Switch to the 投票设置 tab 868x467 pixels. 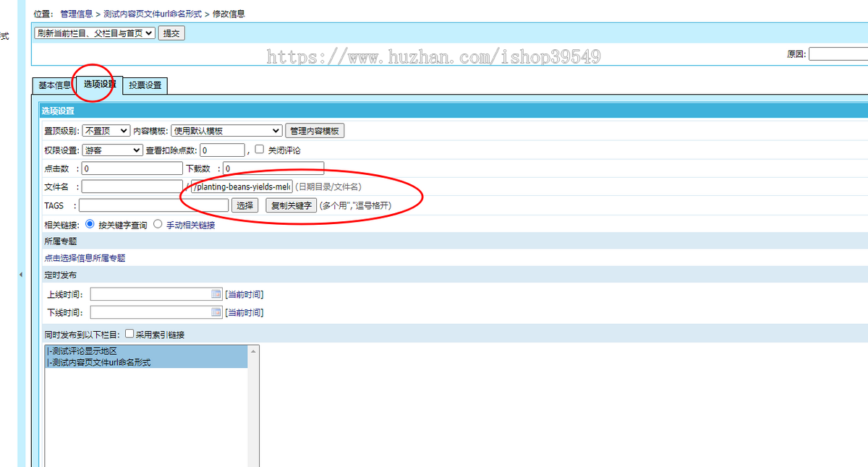pyautogui.click(x=145, y=85)
